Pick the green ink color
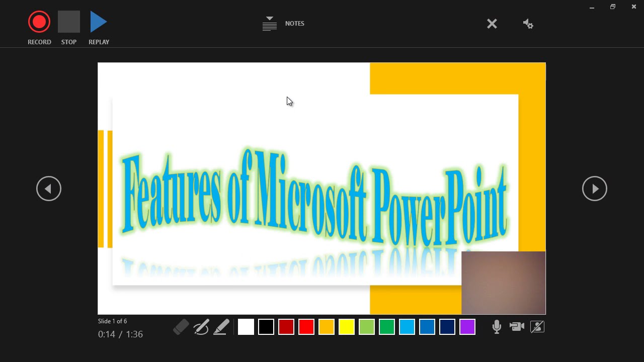This screenshot has height=362, width=644. coord(387,327)
